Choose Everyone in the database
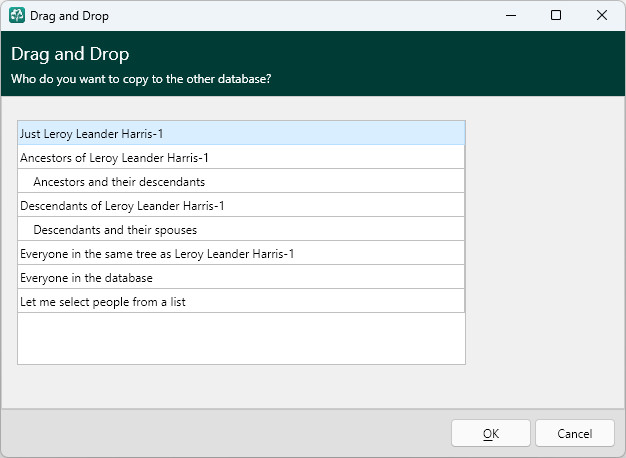 click(x=241, y=277)
